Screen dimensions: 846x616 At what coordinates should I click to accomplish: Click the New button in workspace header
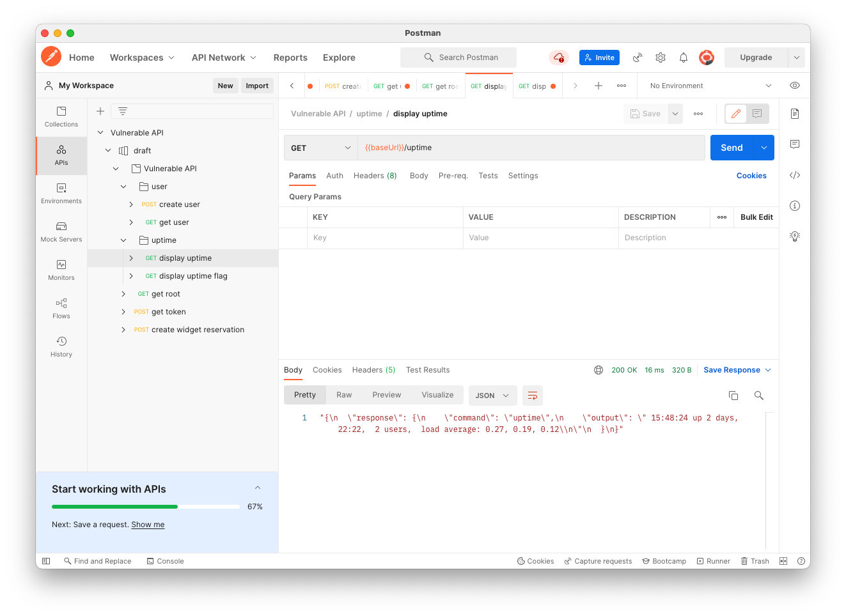(x=225, y=86)
